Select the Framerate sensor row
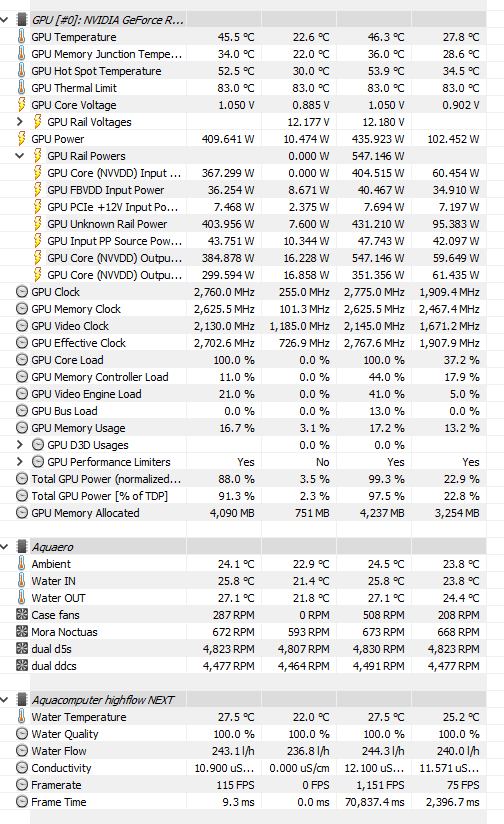Image resolution: width=504 pixels, height=824 pixels. pos(250,785)
